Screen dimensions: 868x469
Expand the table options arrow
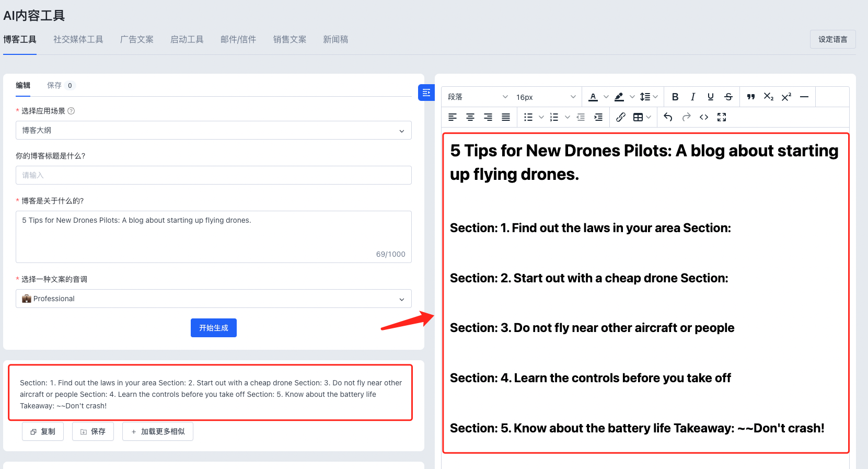click(649, 117)
